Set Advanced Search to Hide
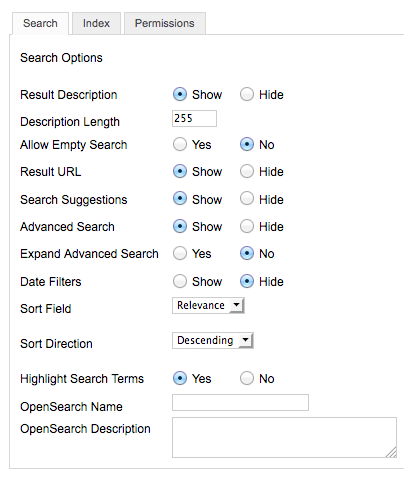Viewport: 404px width, 480px height. coord(247,226)
